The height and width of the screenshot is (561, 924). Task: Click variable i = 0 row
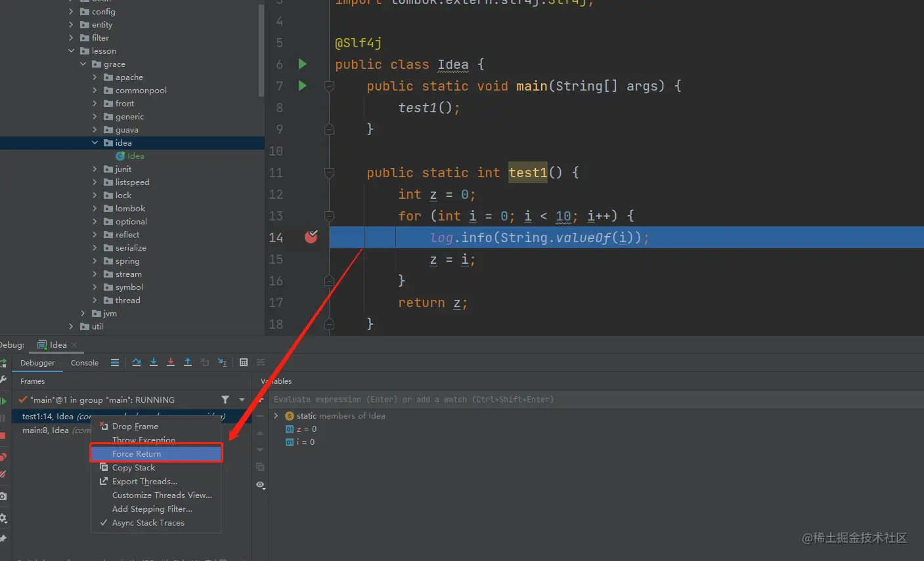coord(299,442)
